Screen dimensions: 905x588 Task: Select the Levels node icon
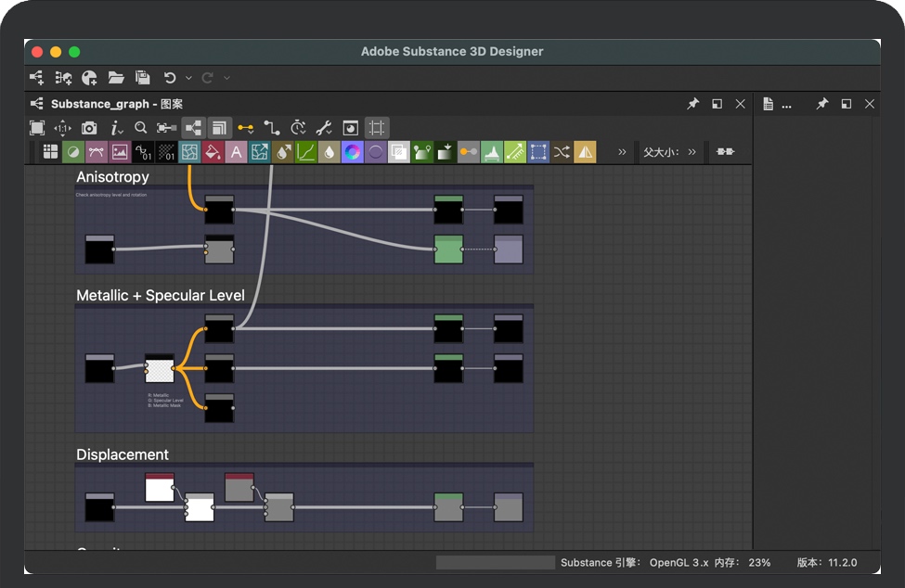pyautogui.click(x=492, y=152)
